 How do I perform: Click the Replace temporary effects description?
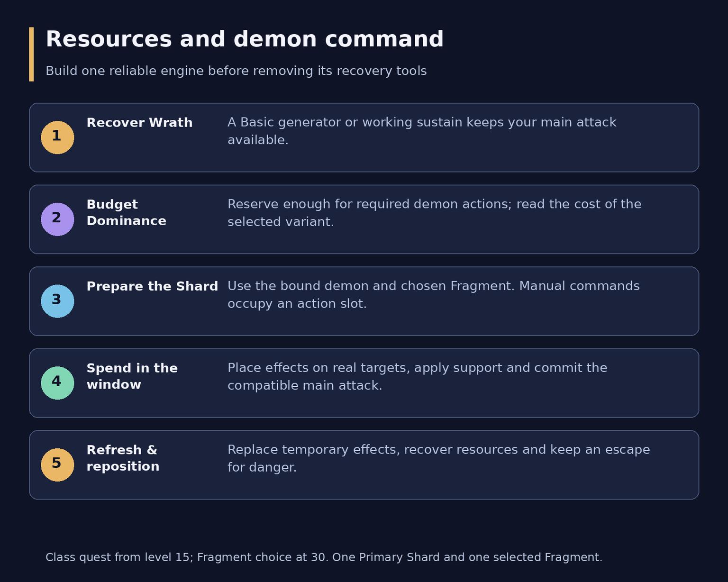(x=438, y=458)
